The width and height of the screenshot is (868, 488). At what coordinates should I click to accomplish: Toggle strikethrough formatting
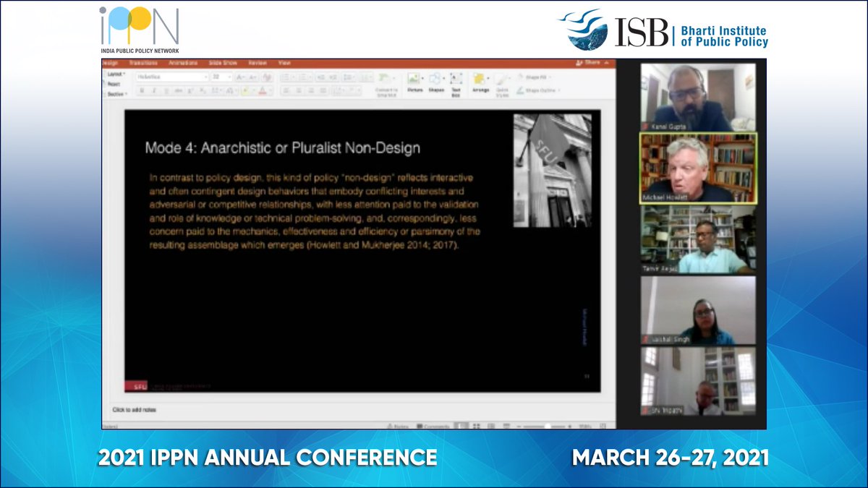[x=179, y=90]
